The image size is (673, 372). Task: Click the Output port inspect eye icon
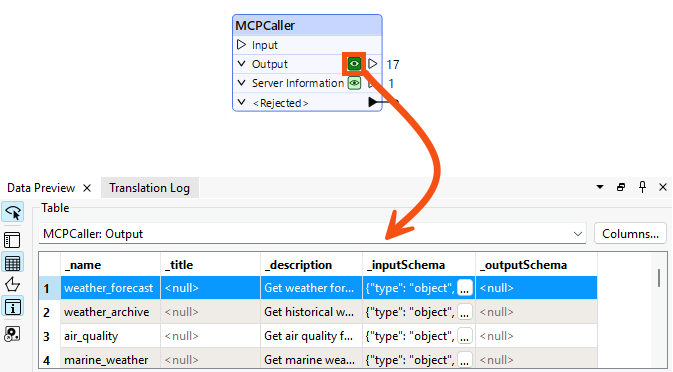[354, 64]
